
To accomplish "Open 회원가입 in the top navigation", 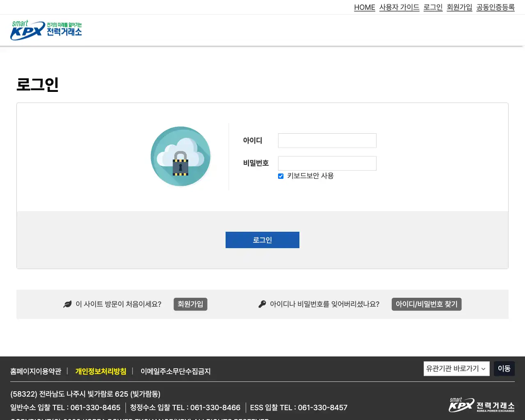I will point(459,7).
